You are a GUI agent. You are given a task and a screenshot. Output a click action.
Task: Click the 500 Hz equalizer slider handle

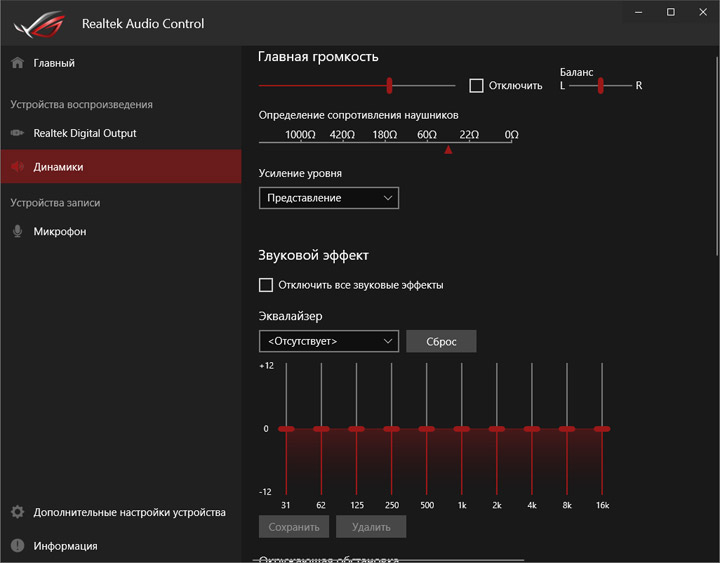(427, 429)
